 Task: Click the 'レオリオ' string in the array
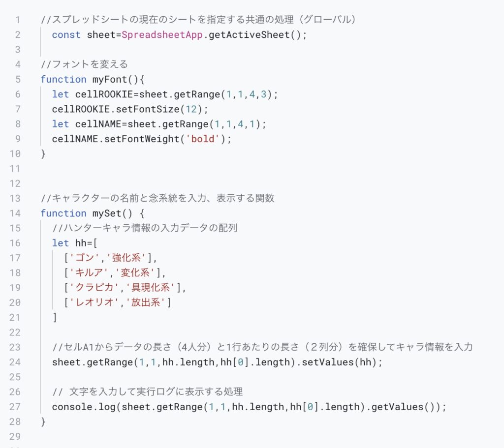pos(94,302)
